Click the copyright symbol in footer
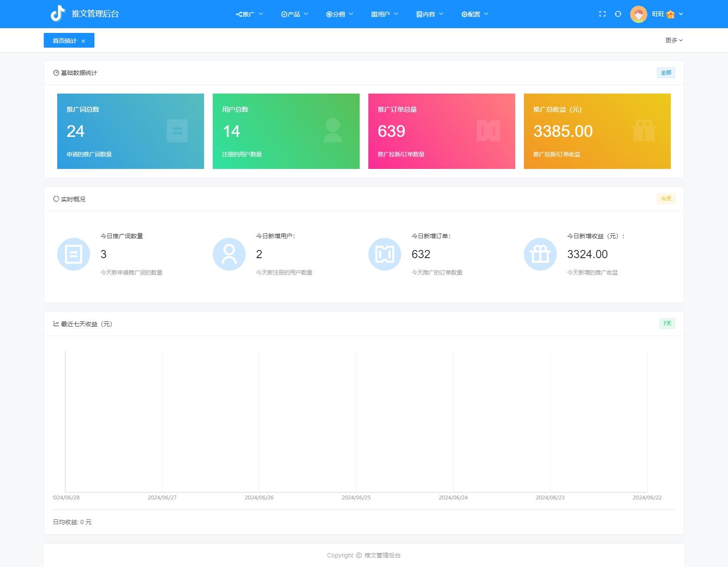728x567 pixels. (x=359, y=555)
